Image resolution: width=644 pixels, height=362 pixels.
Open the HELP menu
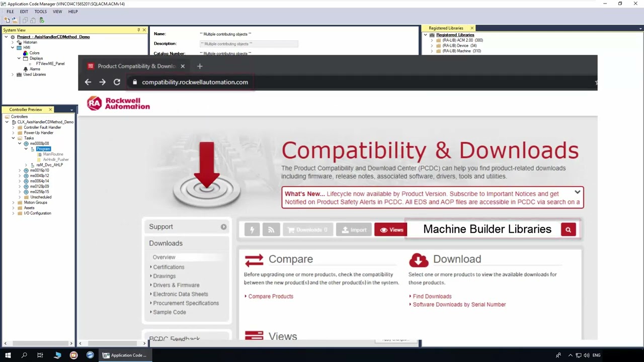point(73,12)
